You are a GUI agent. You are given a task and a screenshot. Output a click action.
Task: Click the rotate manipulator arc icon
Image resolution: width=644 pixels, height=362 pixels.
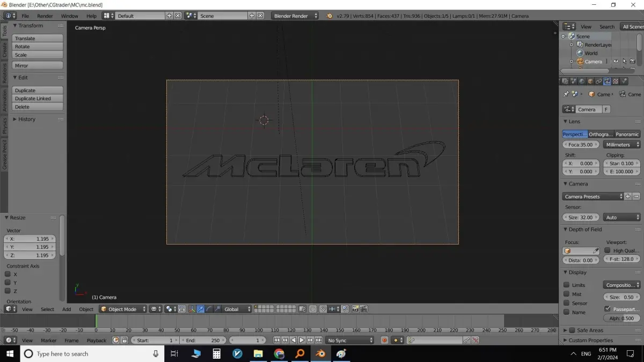coord(209,309)
